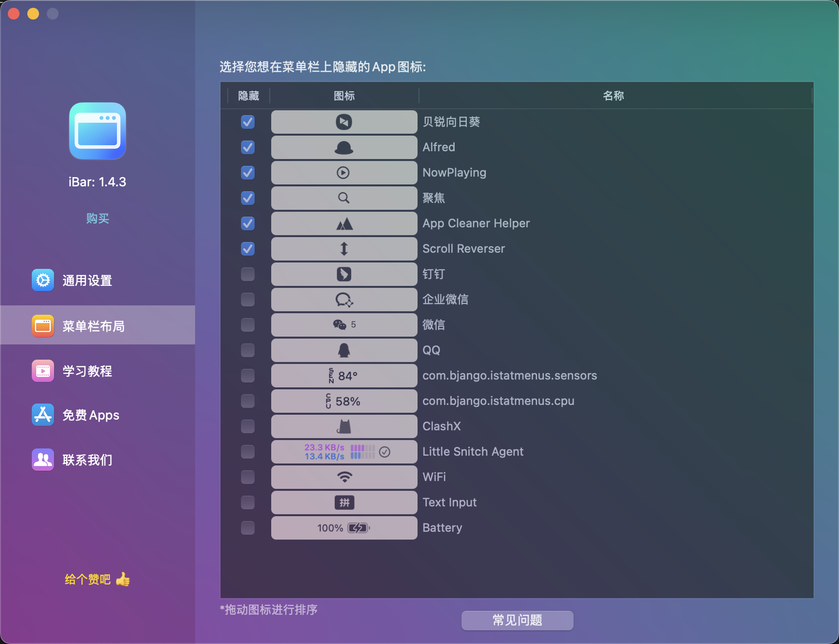Enable hide for com.bjango.istatmenus.sensors
Screen dimensions: 839x644
click(248, 376)
